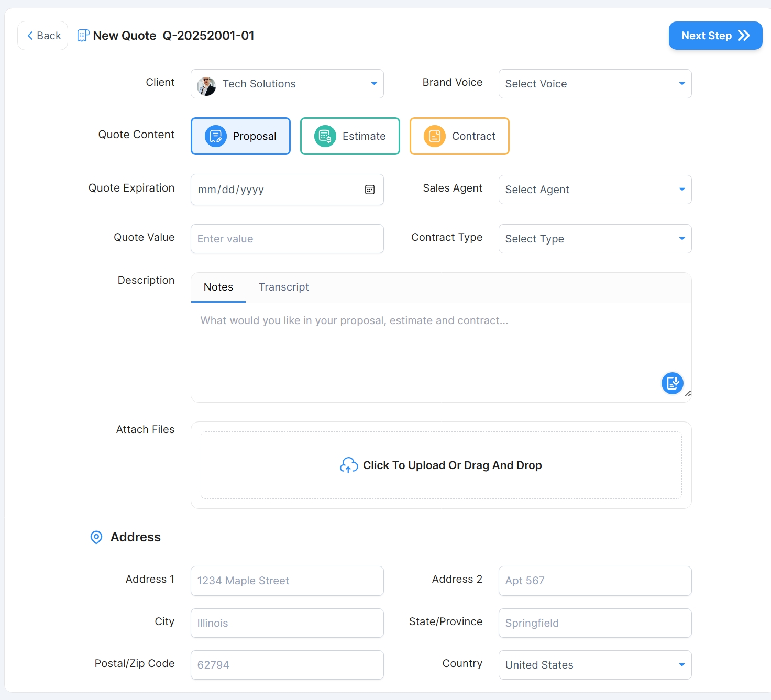The width and height of the screenshot is (771, 700).
Task: Proceed with the Next Step button
Action: [x=715, y=36]
